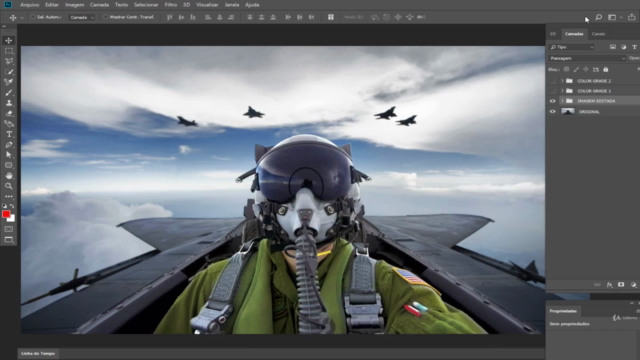
Task: Select the COLOR GRADE 2 layer name
Action: coord(594,81)
